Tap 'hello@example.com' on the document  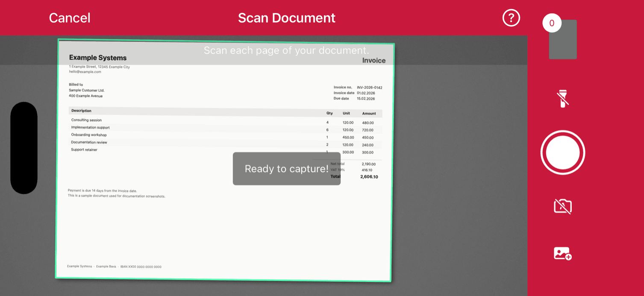(x=85, y=72)
